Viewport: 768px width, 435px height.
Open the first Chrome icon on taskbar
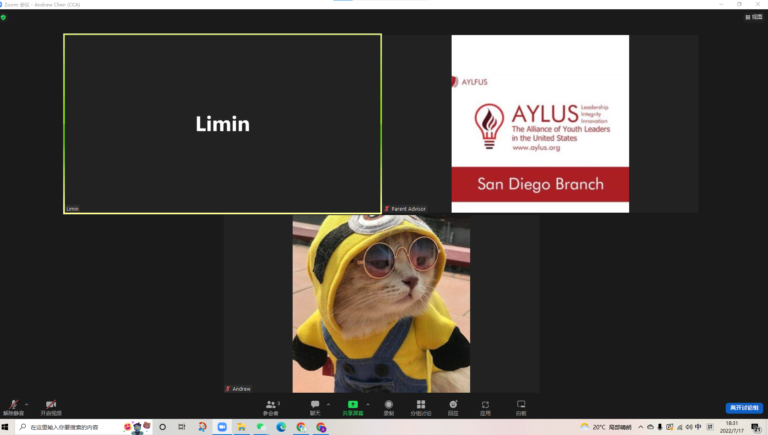coord(301,427)
